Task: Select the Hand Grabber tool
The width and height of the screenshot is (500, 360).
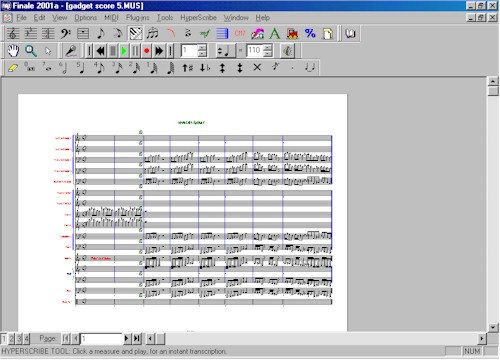Action: click(13, 51)
